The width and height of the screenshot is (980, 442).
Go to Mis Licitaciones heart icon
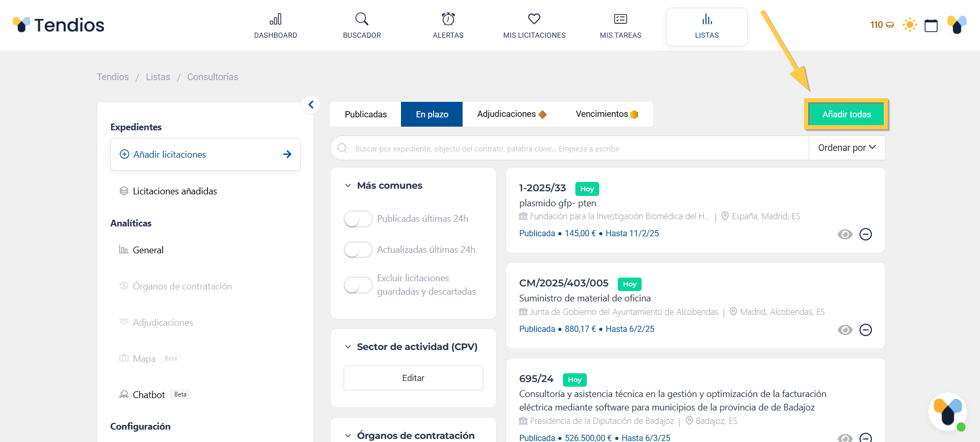tap(534, 20)
